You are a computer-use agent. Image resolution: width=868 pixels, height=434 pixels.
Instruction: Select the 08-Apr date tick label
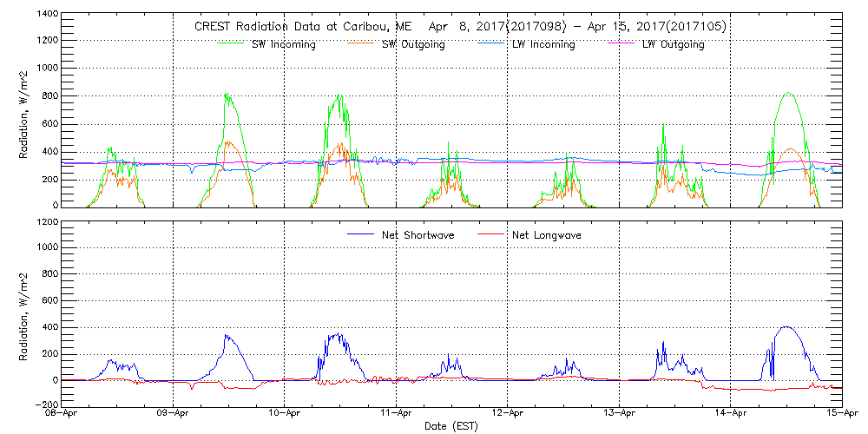[62, 414]
